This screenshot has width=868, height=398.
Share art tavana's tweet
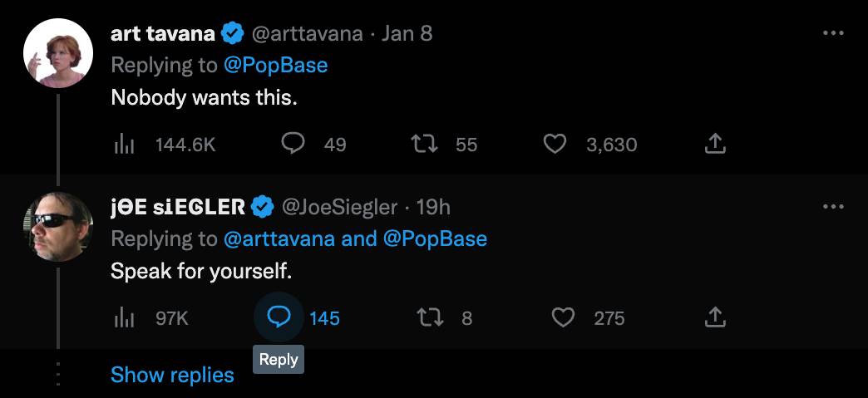[x=714, y=145]
